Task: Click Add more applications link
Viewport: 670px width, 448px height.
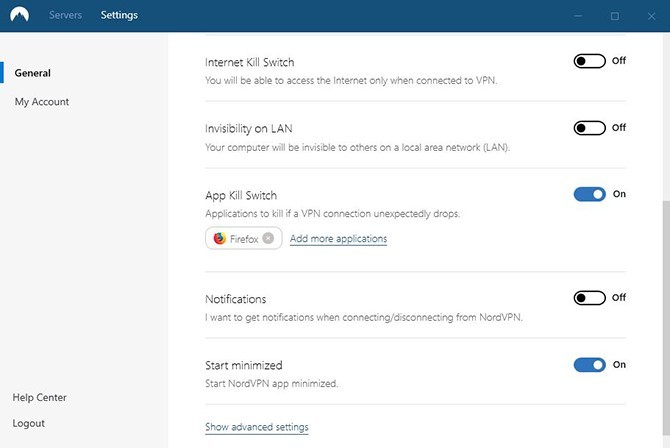Action: pos(338,239)
